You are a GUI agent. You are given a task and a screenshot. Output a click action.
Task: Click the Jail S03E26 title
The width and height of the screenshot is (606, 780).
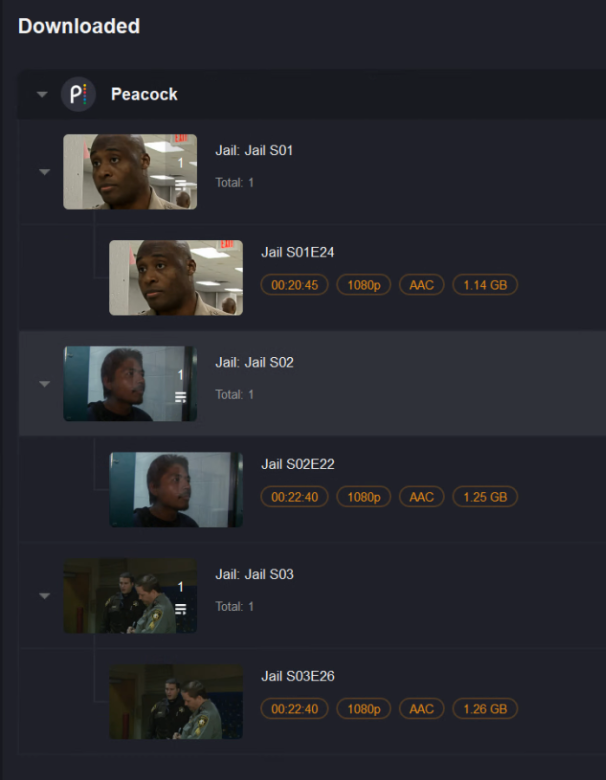coord(298,676)
